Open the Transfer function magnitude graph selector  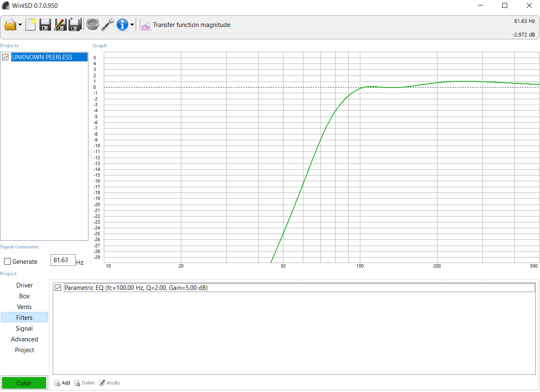click(x=192, y=25)
